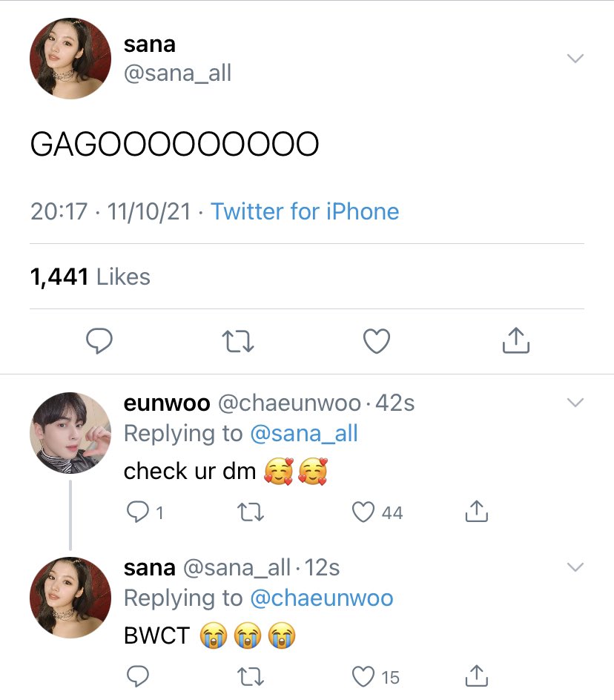Open options chevron on main tweet
This screenshot has height=700, width=614.
pos(575,58)
